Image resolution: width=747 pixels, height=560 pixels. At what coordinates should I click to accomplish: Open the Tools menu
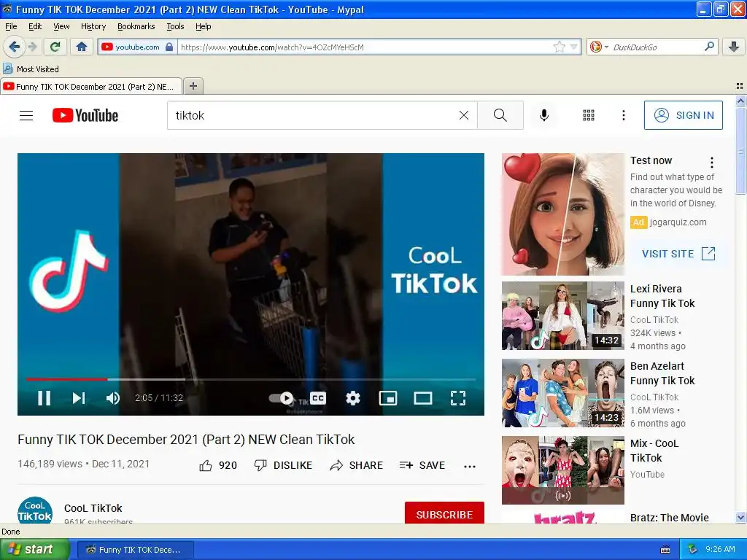pos(175,26)
